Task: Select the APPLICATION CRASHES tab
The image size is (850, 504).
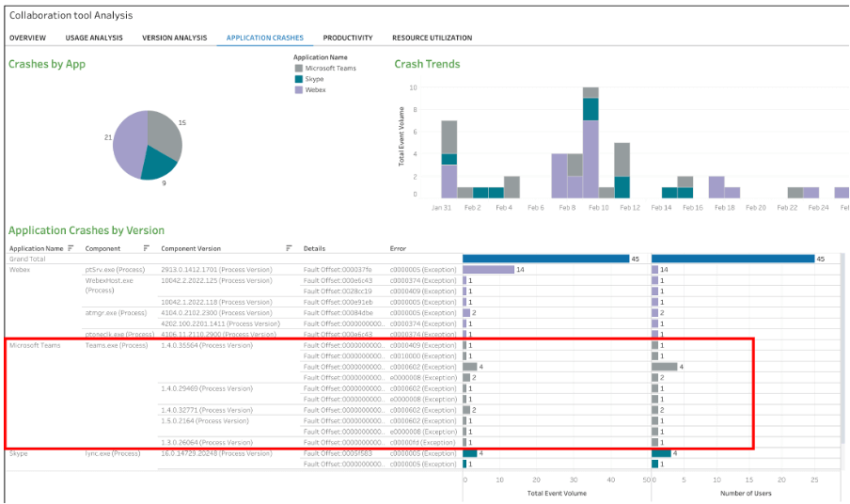Action: [x=265, y=38]
